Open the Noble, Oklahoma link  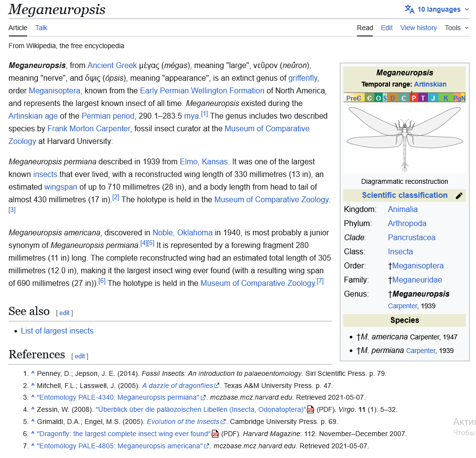[182, 233]
